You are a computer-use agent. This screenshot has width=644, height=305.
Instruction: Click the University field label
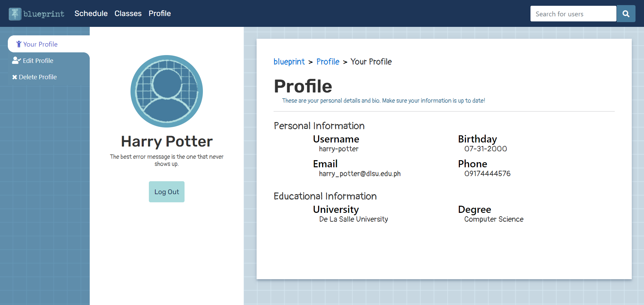pos(336,209)
